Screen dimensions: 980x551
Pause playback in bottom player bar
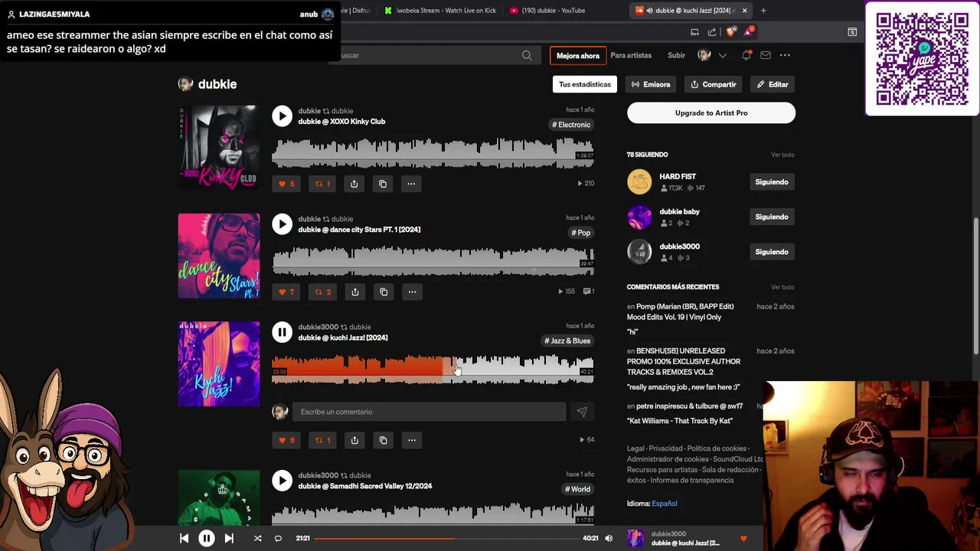207,539
